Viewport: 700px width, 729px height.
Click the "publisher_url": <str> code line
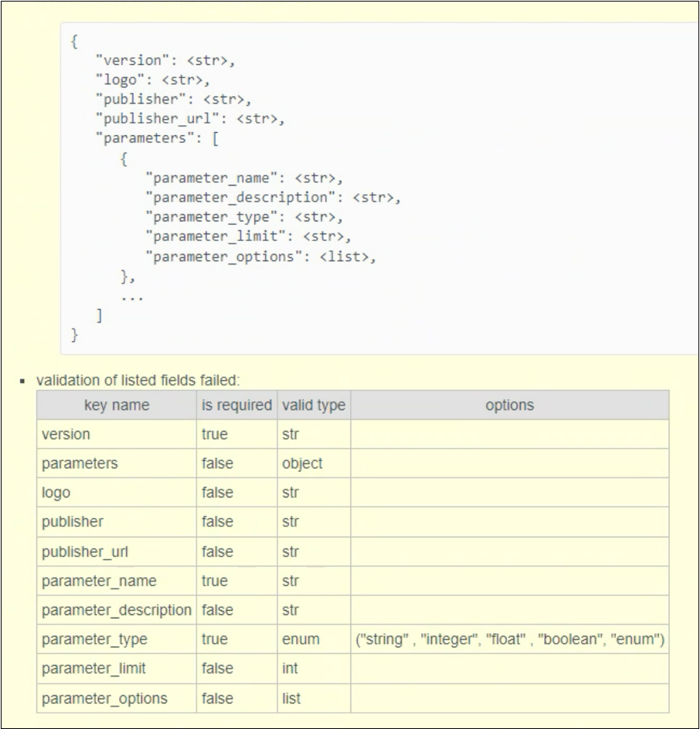(x=190, y=119)
